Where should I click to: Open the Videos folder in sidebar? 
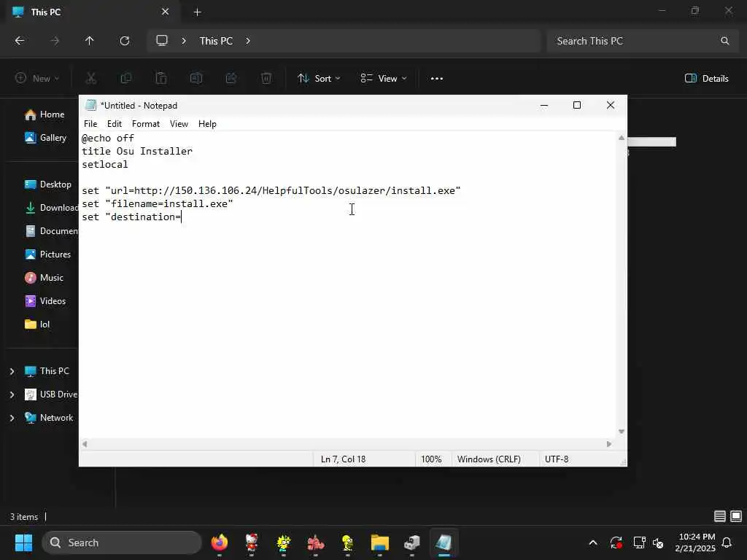(45, 301)
